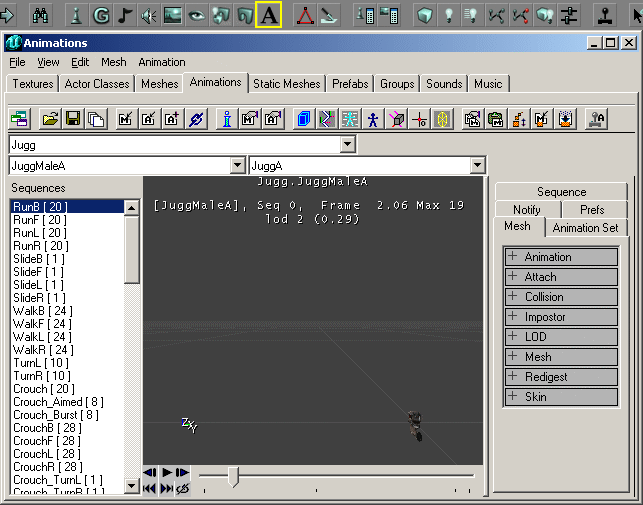Click the joystick icon in top toolbar
The height and width of the screenshot is (505, 643).
[x=605, y=15]
